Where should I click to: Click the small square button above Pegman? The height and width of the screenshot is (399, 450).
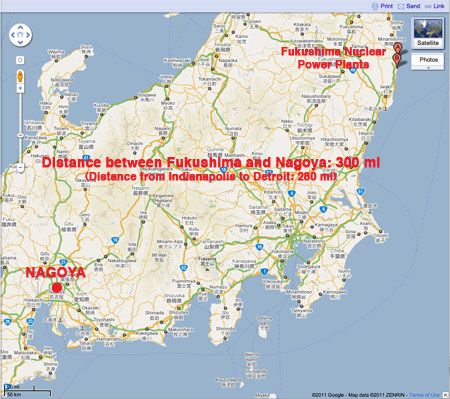(20, 60)
